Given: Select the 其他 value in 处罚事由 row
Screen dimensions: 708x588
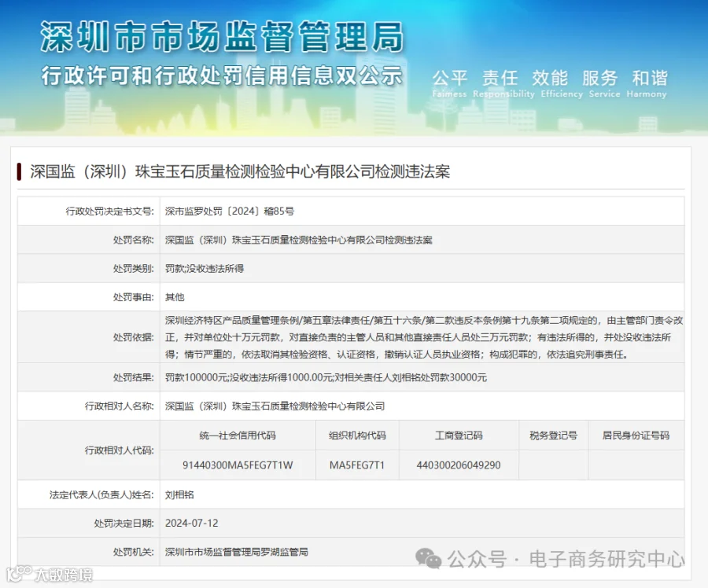Looking at the screenshot, I should pyautogui.click(x=175, y=297).
